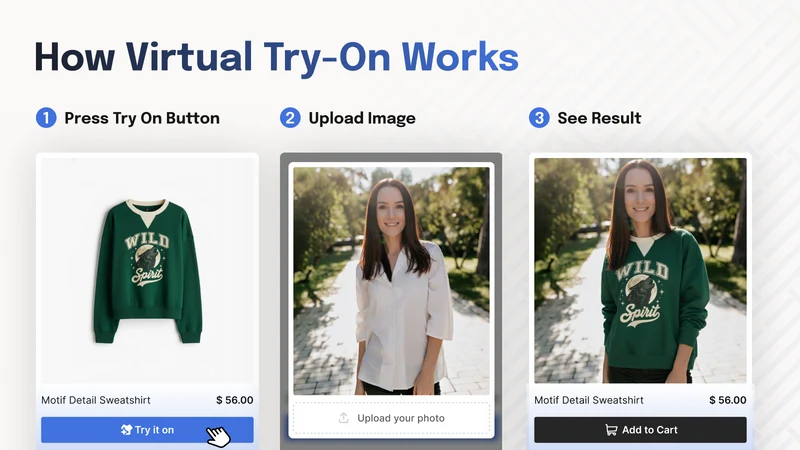Click the shopping cart icon
This screenshot has height=450, width=800.
[x=611, y=430]
